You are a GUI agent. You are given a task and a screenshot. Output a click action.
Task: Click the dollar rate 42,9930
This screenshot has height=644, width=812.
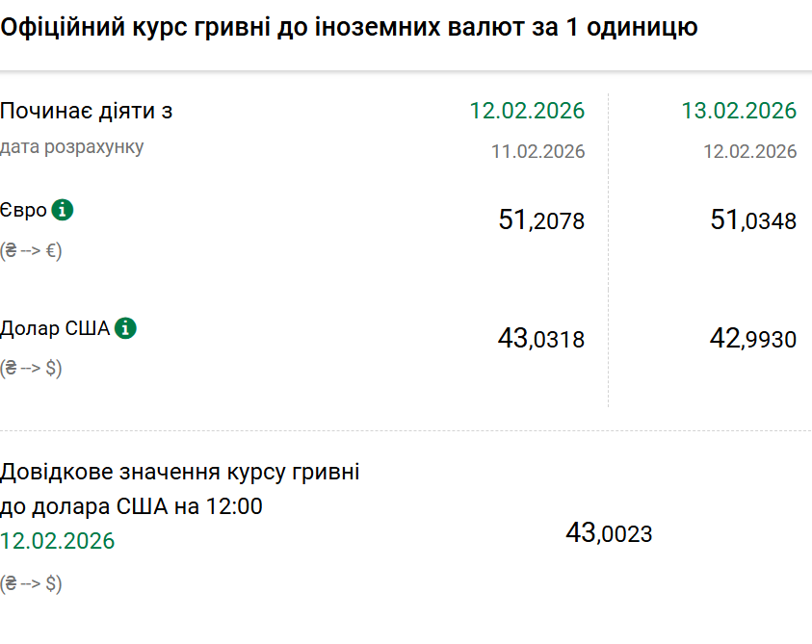point(753,339)
